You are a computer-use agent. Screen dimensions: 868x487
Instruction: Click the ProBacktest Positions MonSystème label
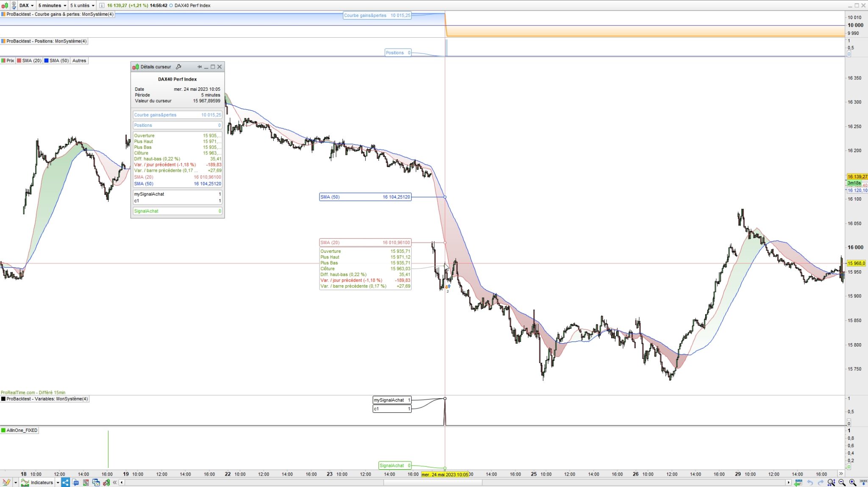point(44,41)
